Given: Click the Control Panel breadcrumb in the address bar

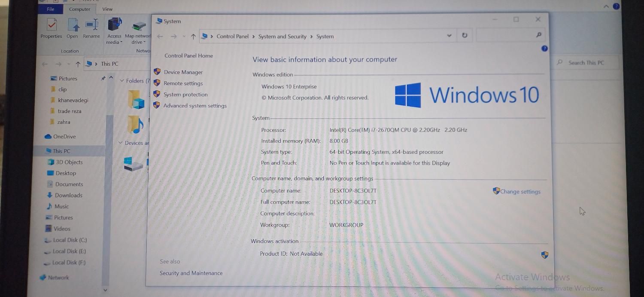Looking at the screenshot, I should pos(233,37).
